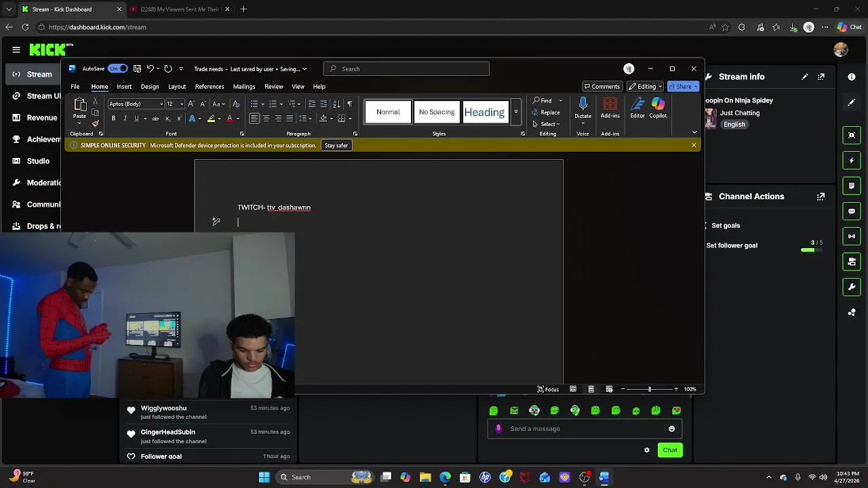Click the Dictate microphone icon
Image resolution: width=868 pixels, height=488 pixels.
click(583, 104)
